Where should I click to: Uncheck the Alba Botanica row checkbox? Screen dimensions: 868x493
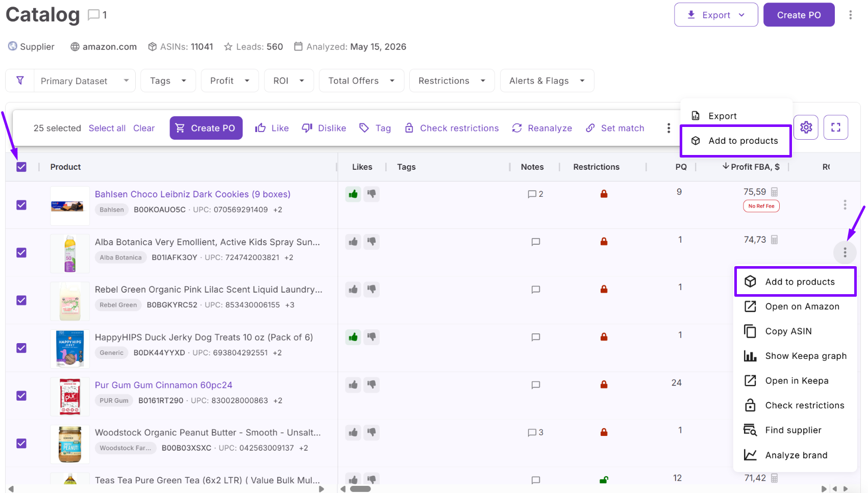[x=21, y=253]
